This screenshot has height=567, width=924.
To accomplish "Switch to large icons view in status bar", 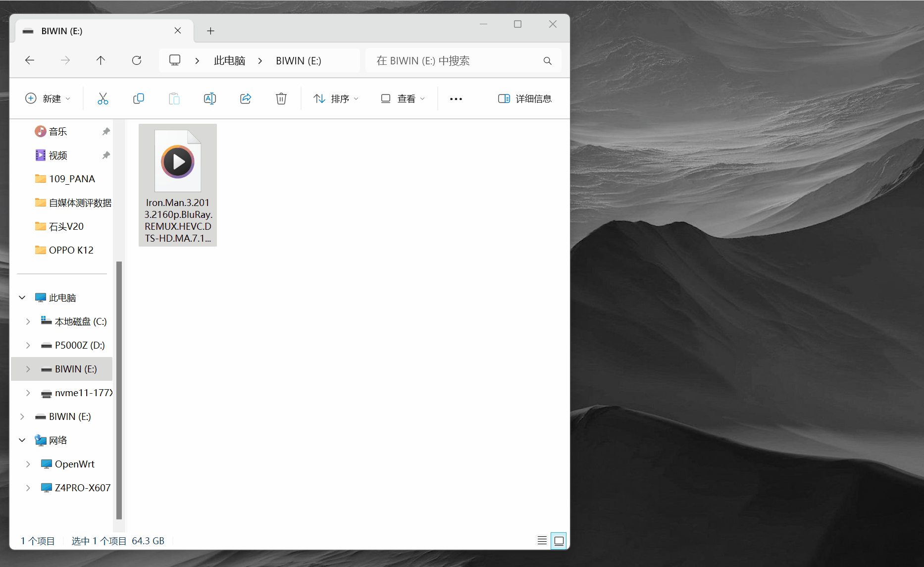I will [x=559, y=541].
